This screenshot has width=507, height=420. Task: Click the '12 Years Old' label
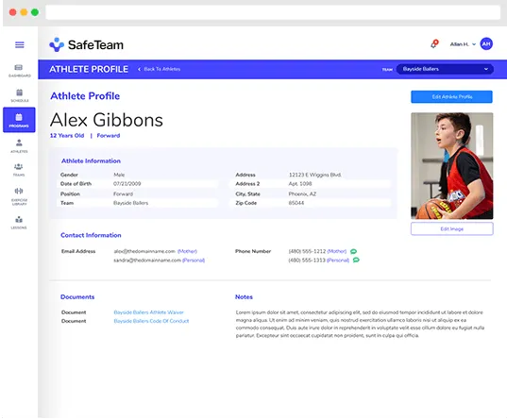[67, 136]
